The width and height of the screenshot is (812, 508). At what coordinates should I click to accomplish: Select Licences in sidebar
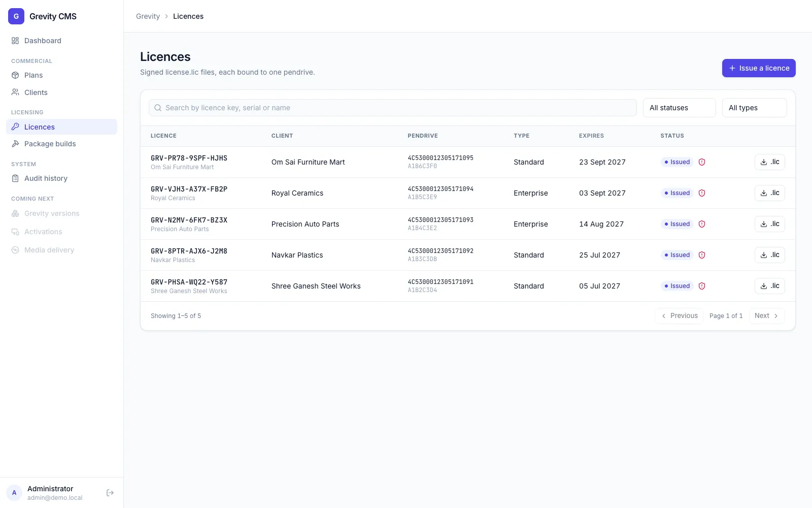pos(61,127)
